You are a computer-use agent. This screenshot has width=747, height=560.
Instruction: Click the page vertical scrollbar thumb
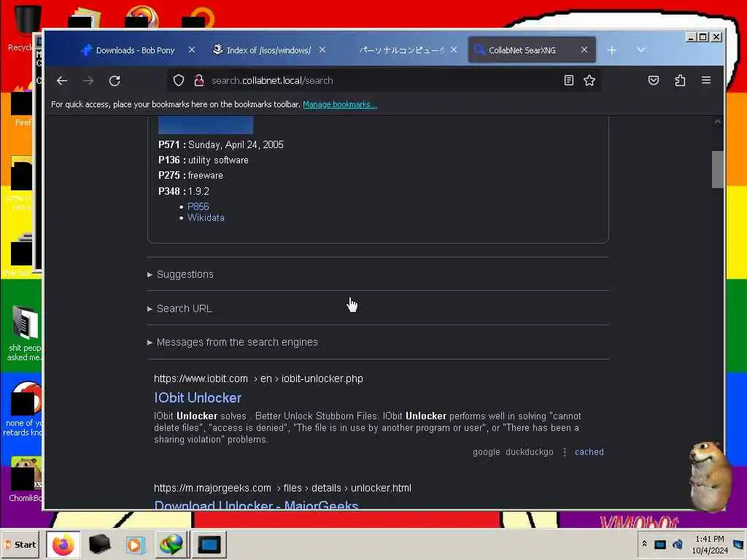pyautogui.click(x=718, y=169)
